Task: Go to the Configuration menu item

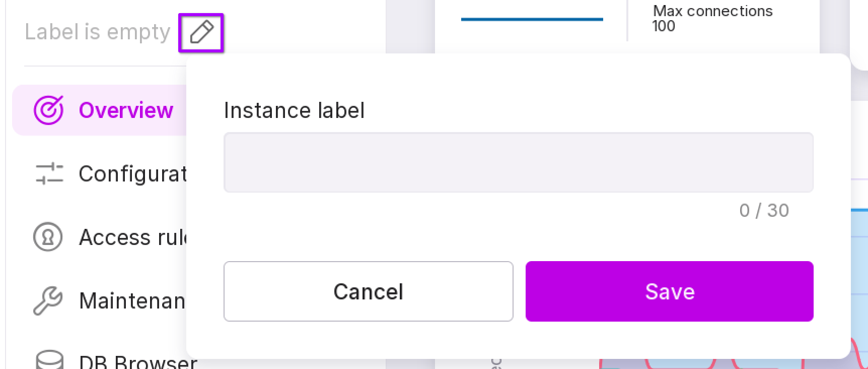Action: [132, 174]
